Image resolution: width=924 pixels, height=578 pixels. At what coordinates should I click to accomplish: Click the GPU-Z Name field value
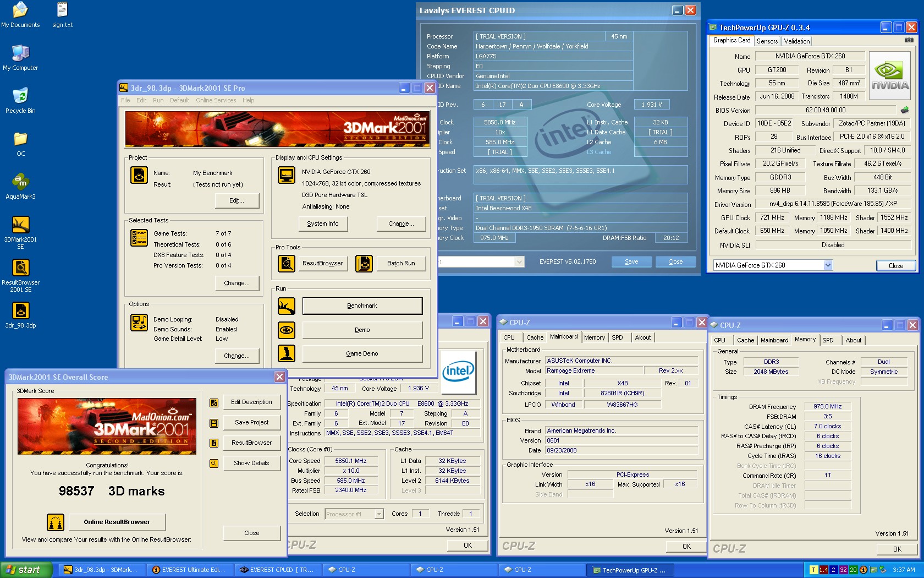(810, 56)
